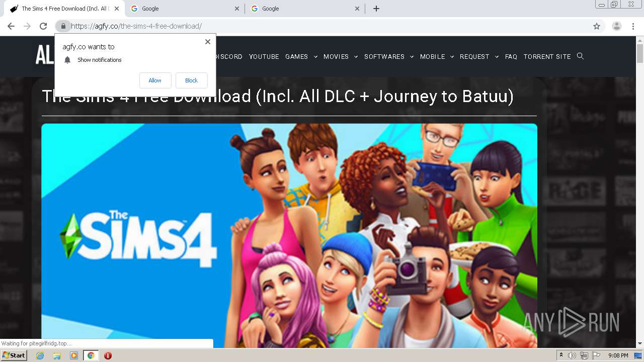Image resolution: width=644 pixels, height=362 pixels.
Task: Click the 9:08 PM taskbar clock
Action: [618, 355]
